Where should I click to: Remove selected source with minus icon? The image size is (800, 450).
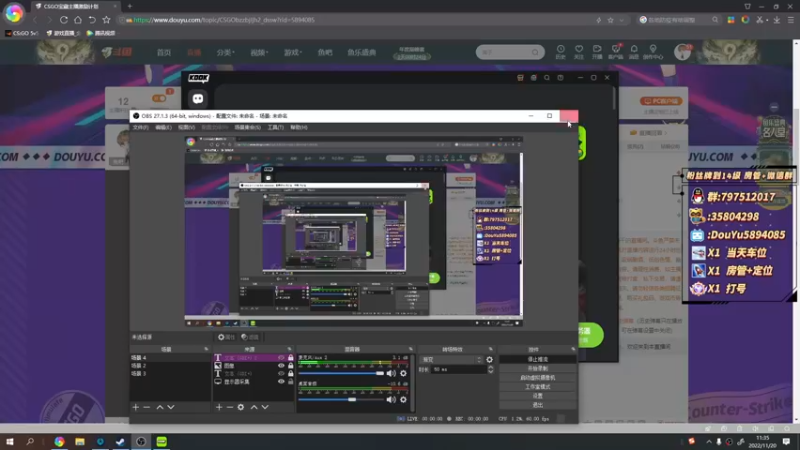tap(230, 407)
